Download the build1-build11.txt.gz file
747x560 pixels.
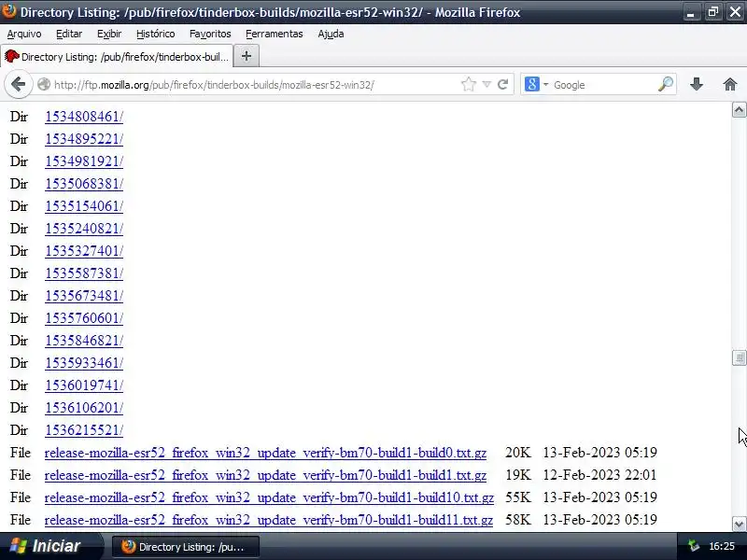pos(269,520)
